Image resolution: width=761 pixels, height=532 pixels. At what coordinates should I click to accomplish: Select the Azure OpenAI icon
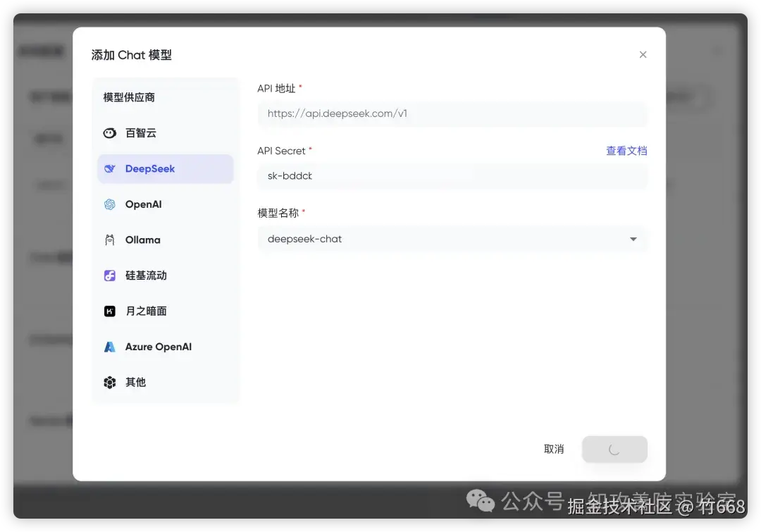point(109,346)
